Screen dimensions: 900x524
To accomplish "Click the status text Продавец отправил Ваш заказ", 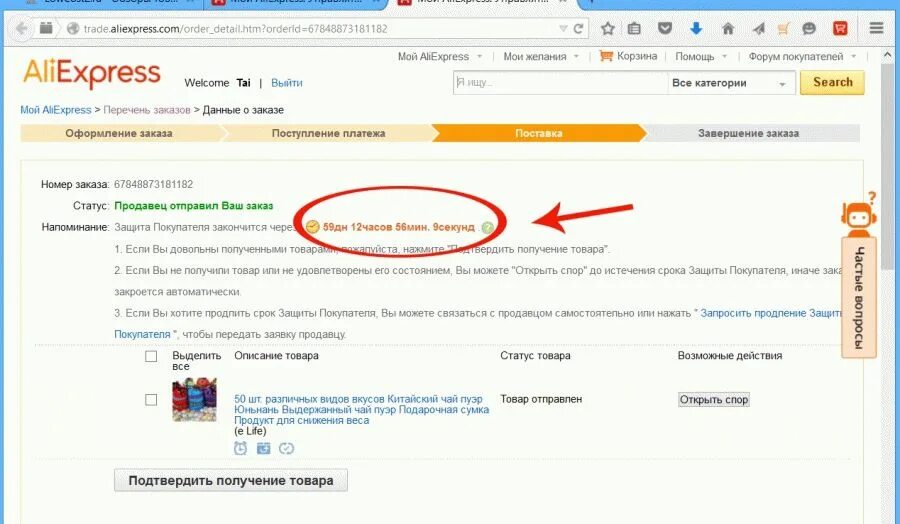I will (x=193, y=205).
